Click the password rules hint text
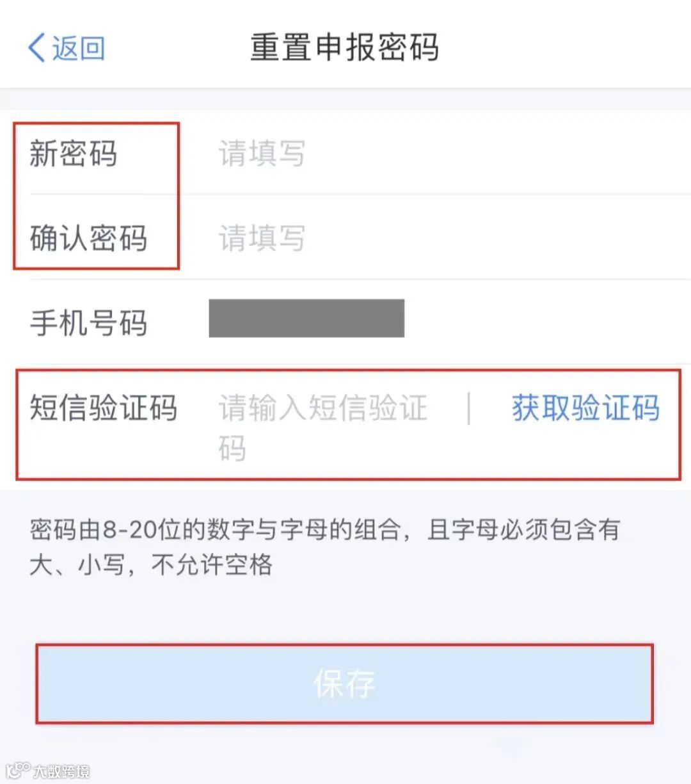 click(x=325, y=547)
